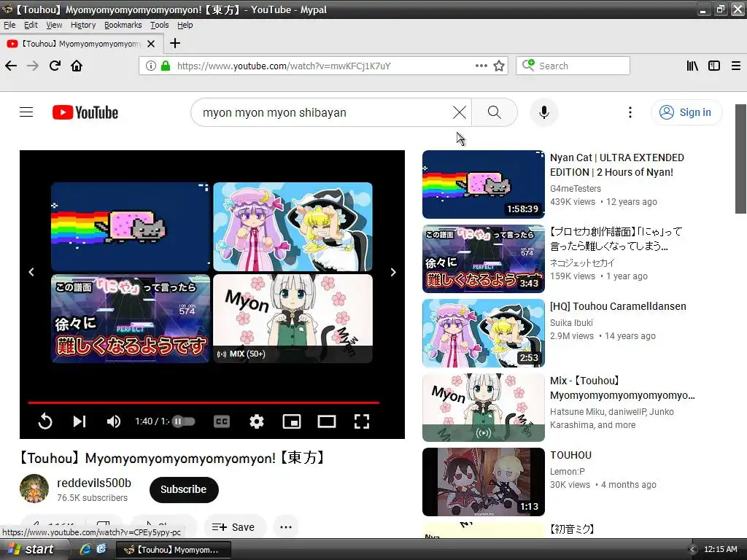
Task: Open reddevils500b channel avatar
Action: (34, 489)
